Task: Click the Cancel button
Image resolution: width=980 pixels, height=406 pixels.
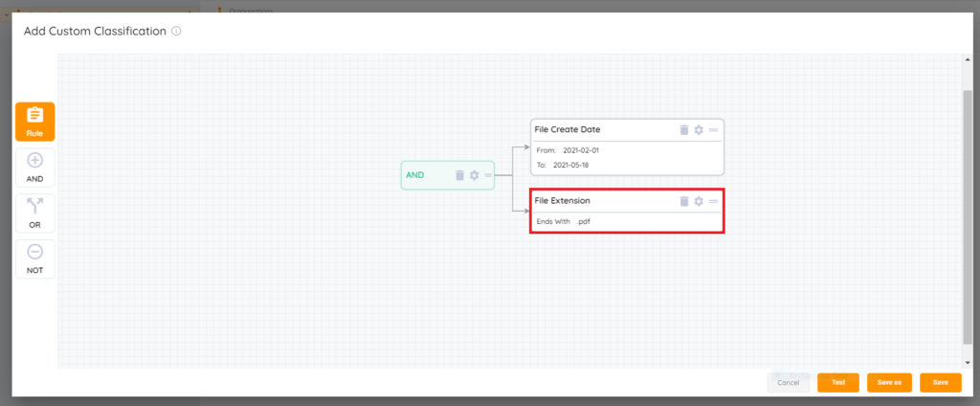Action: (789, 382)
